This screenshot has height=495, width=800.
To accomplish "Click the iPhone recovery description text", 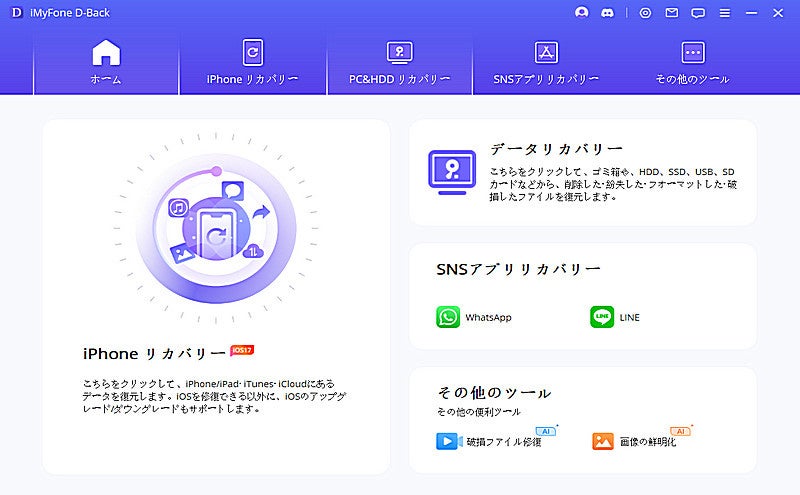I will pos(214,396).
